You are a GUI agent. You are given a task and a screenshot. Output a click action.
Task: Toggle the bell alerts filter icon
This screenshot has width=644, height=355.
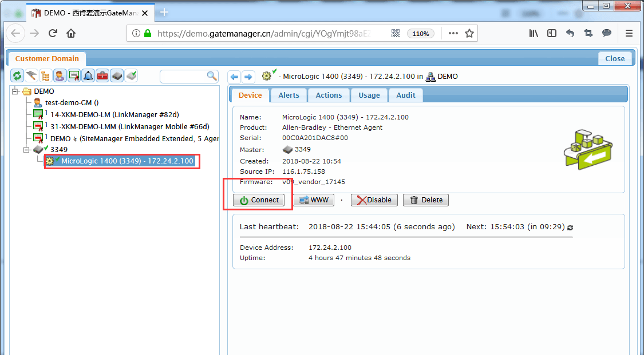point(88,76)
